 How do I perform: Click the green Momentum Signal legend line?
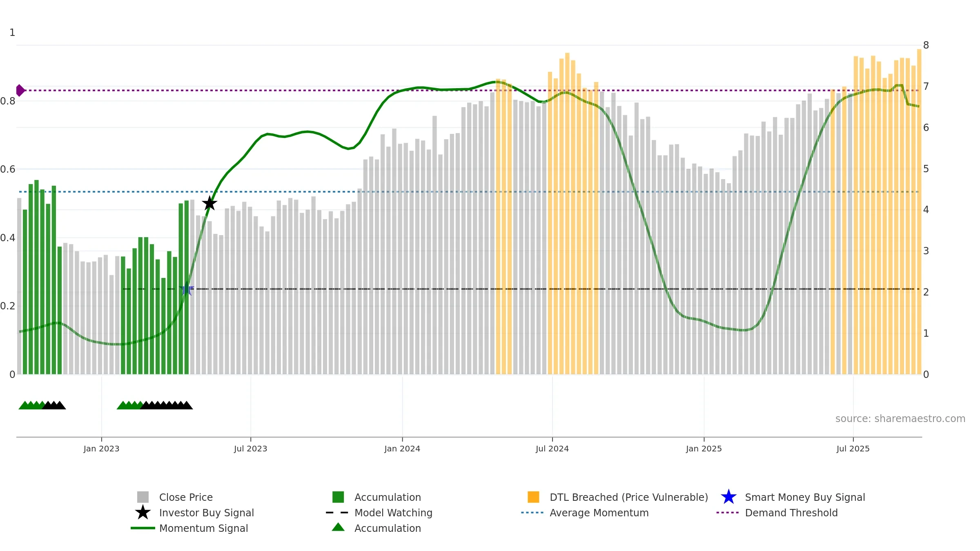[x=143, y=528]
